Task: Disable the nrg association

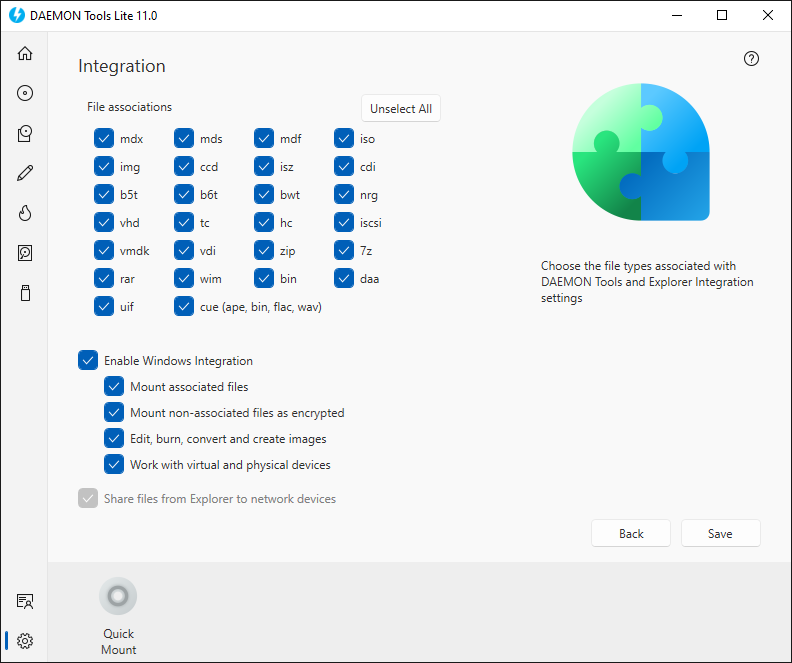Action: click(x=344, y=194)
